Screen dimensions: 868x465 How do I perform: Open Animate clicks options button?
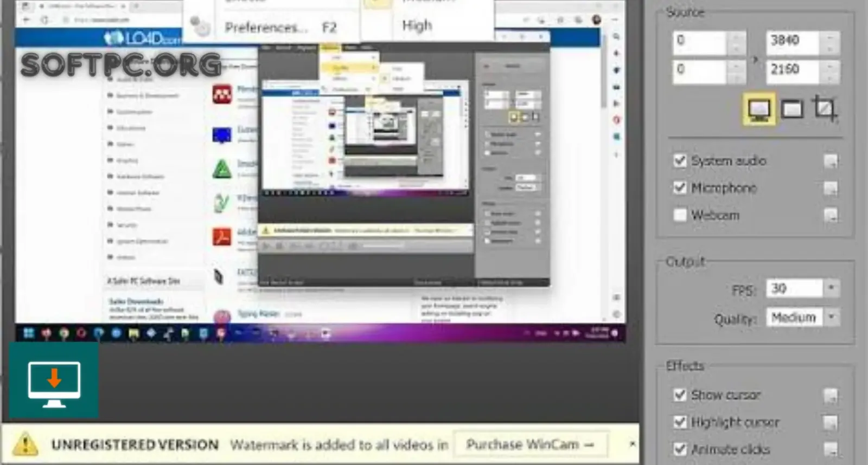[831, 449]
